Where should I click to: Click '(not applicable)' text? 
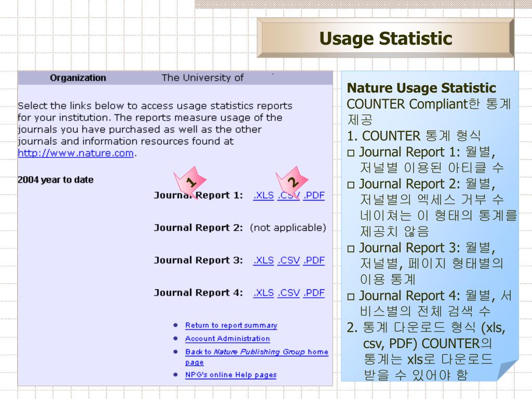pyautogui.click(x=288, y=228)
